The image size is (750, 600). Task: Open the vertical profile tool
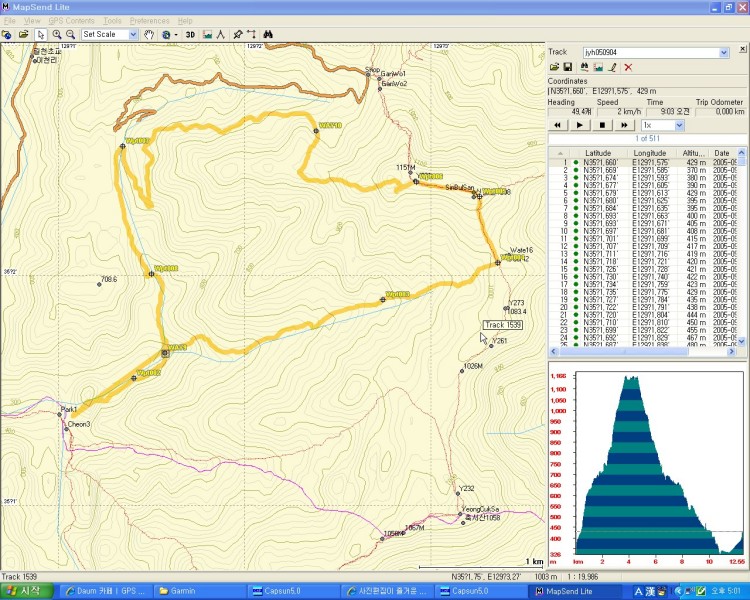(x=207, y=34)
